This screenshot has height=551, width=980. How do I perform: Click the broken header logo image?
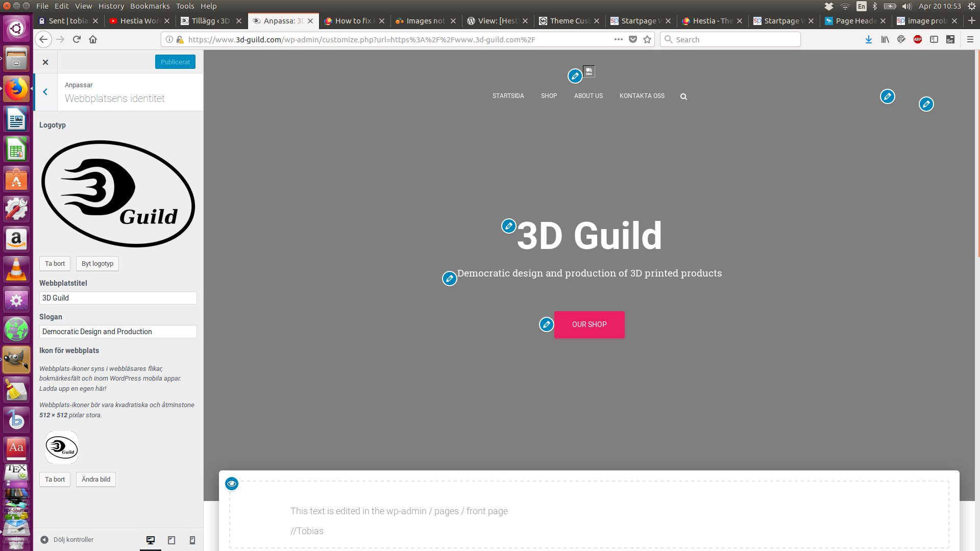point(589,71)
